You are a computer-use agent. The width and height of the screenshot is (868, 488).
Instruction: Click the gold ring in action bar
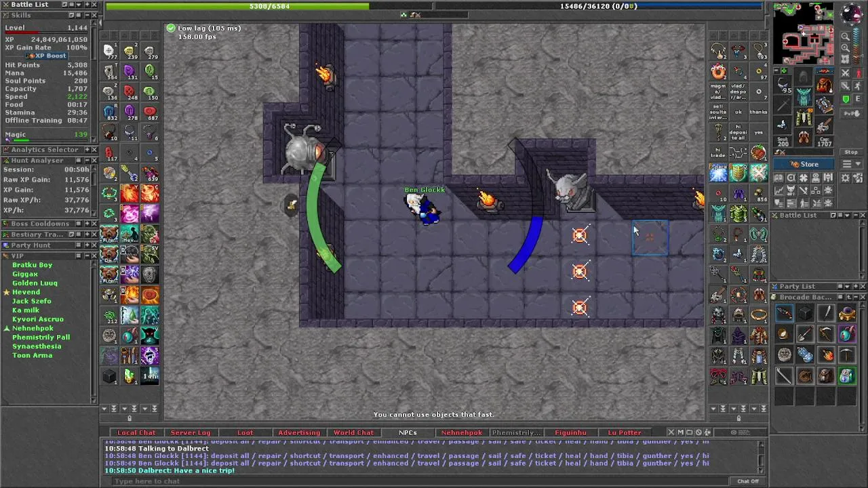759,315
